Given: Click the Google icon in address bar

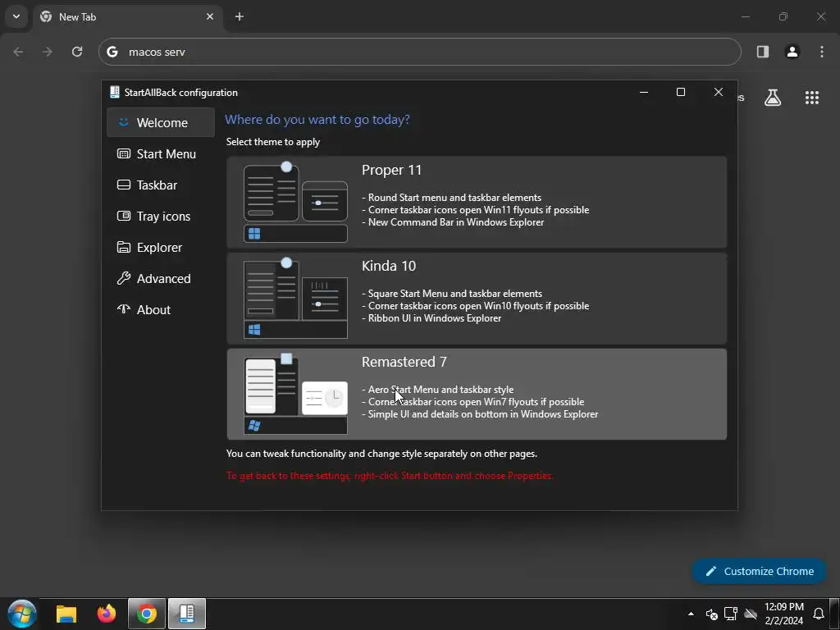Looking at the screenshot, I should coord(112,52).
